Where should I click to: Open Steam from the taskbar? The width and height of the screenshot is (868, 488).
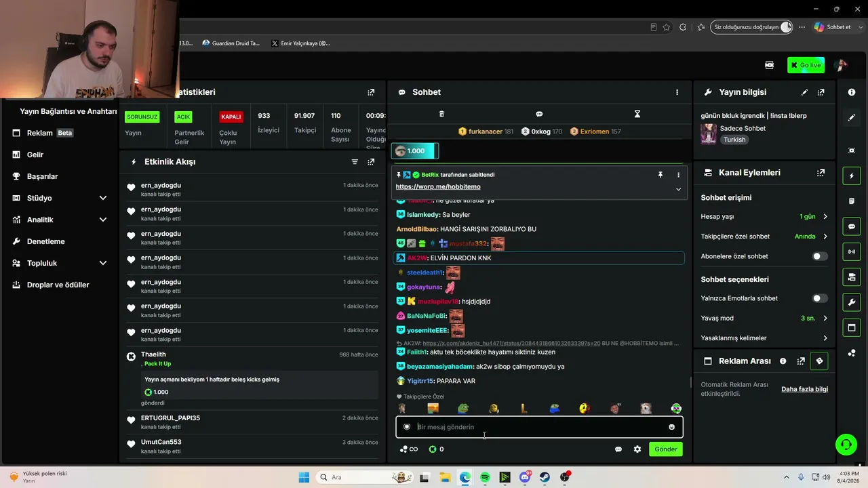pos(545,478)
